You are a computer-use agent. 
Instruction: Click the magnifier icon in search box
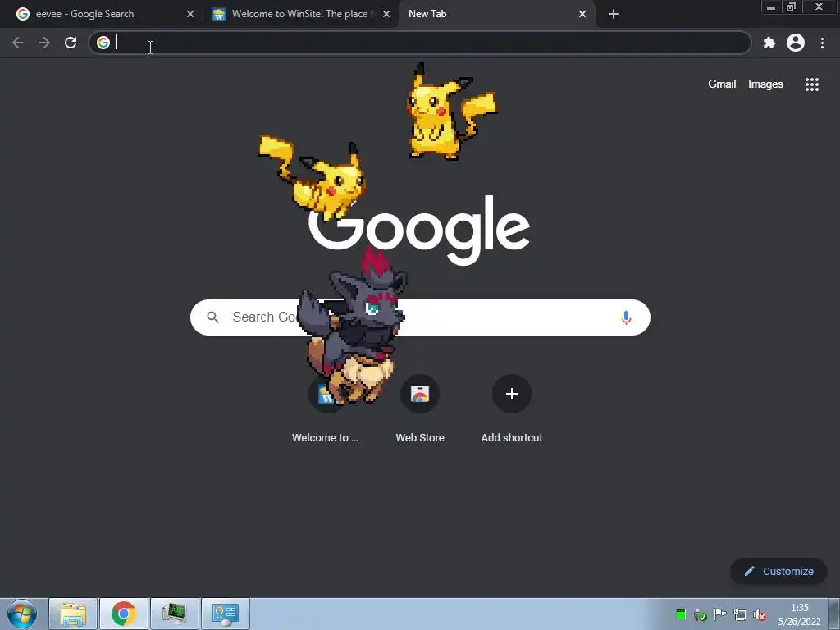tap(212, 317)
